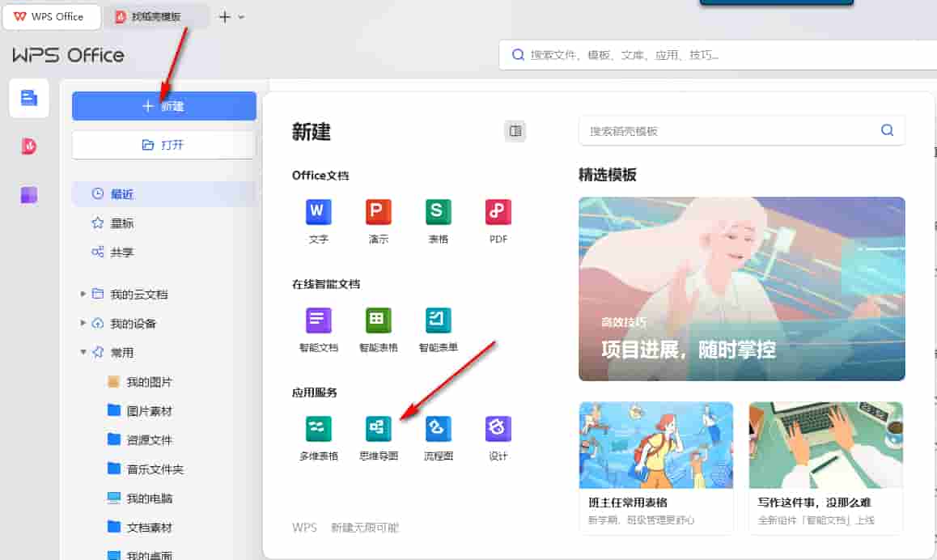
Task: Select 我的云文档 folder label
Action: click(x=139, y=294)
